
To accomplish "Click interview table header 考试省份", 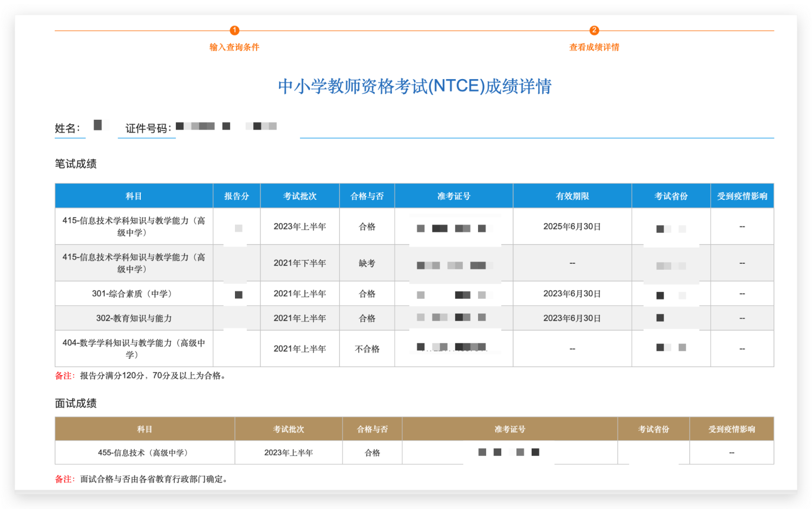I will click(653, 429).
